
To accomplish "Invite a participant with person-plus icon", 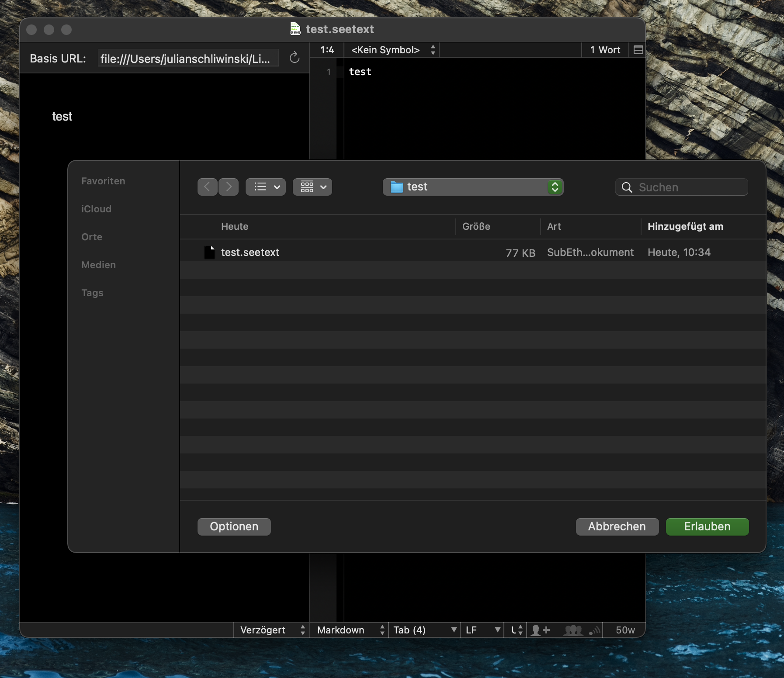I will (x=540, y=630).
